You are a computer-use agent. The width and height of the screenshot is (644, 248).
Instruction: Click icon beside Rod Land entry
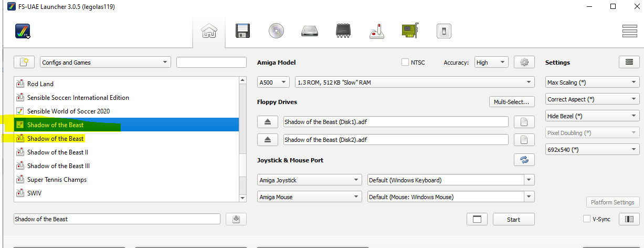(x=20, y=84)
